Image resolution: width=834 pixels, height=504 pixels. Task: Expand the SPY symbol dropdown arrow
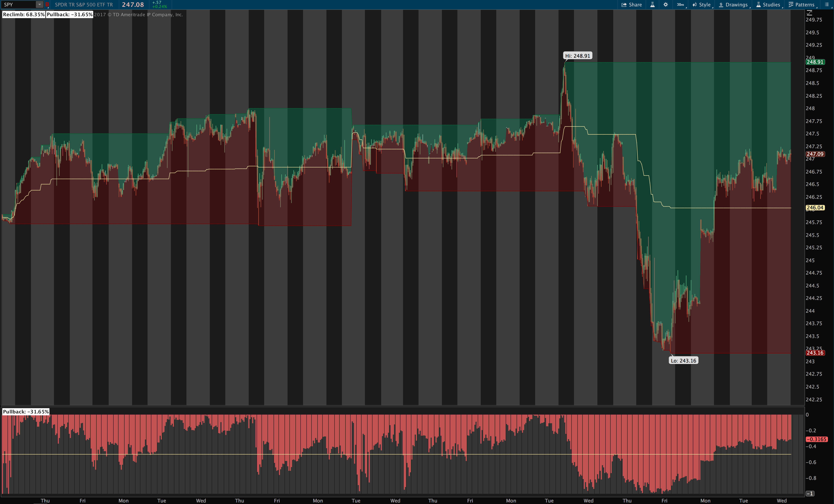40,5
